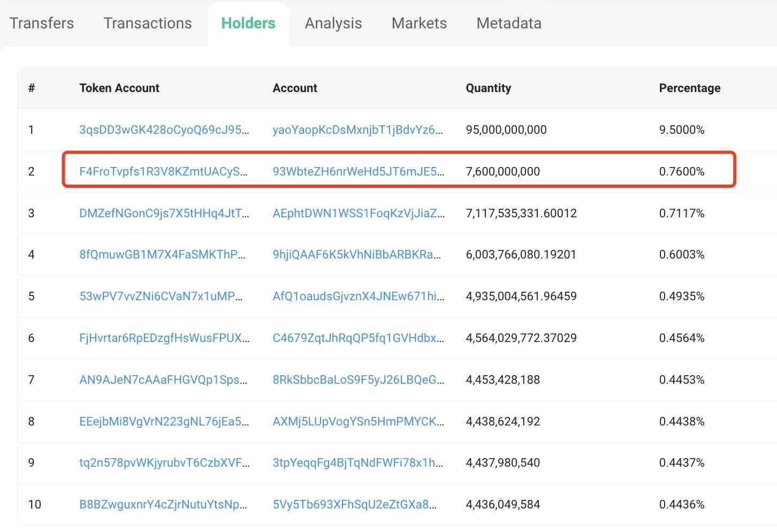The image size is (777, 532).
Task: Open account 93WbteZH6nrWeHd5JT6mJE5
Action: click(x=358, y=171)
